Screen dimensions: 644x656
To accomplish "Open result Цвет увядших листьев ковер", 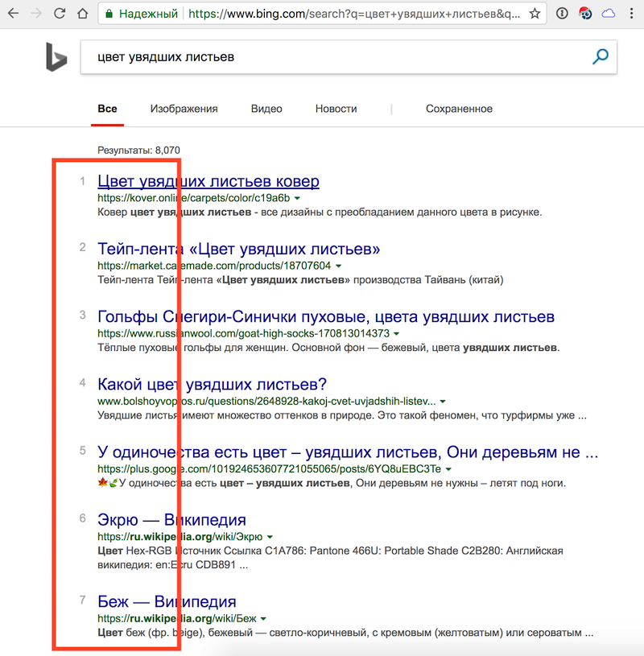I will coord(208,181).
